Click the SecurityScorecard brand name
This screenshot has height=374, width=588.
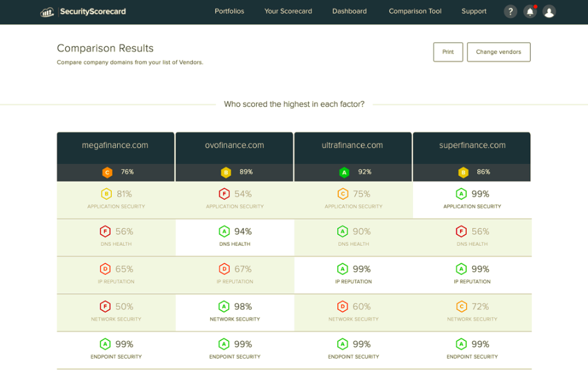click(93, 12)
